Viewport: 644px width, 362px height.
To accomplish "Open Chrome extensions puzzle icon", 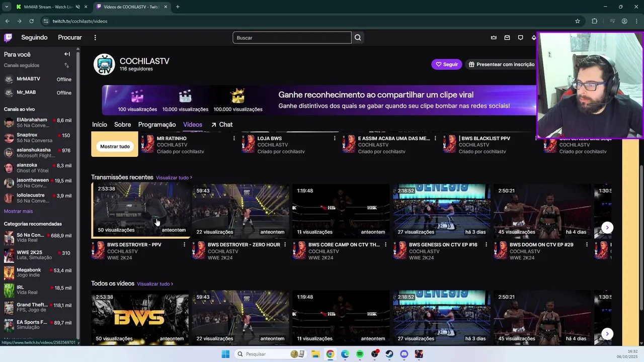I will coord(595,21).
